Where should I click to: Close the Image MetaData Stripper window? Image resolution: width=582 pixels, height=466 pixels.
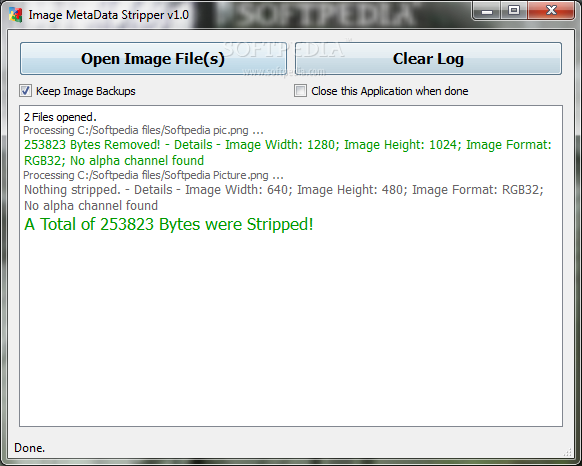pos(551,11)
